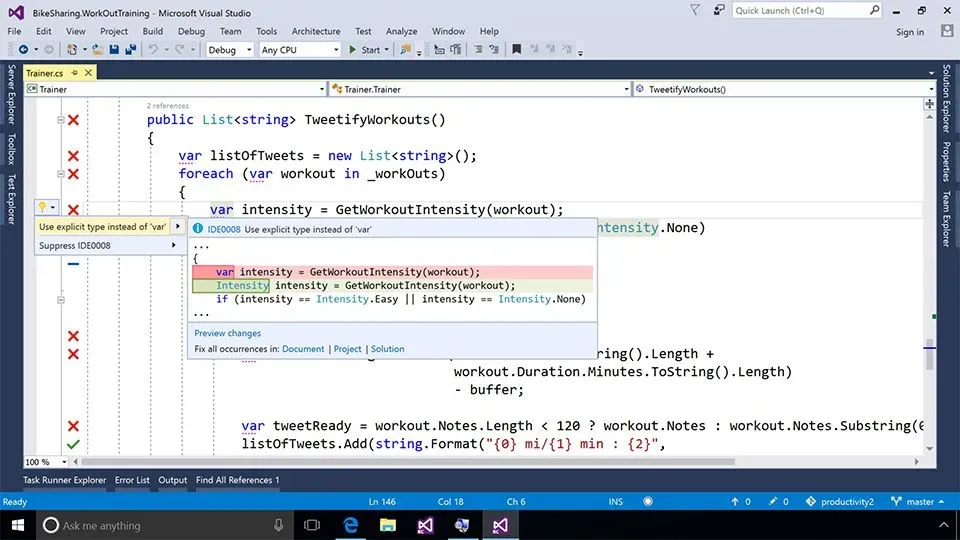Click the feedback filter icon in title bar
Screen dimensions: 960x540
695,10
